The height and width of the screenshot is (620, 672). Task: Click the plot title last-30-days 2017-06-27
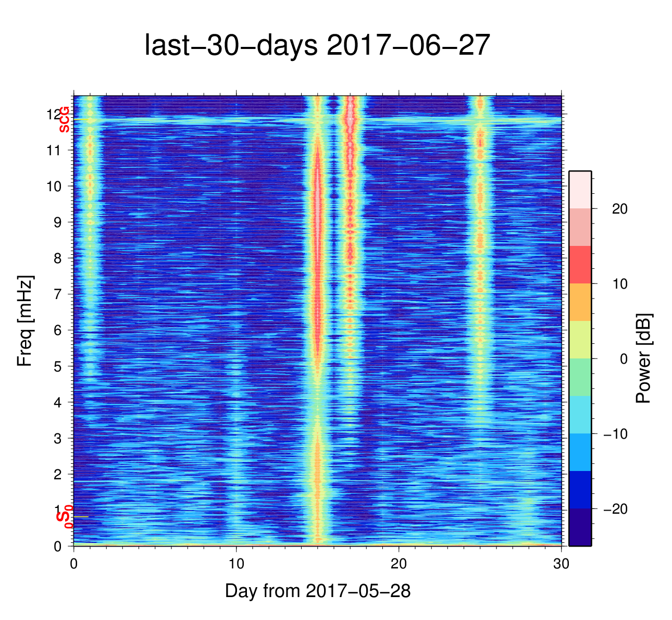(317, 46)
